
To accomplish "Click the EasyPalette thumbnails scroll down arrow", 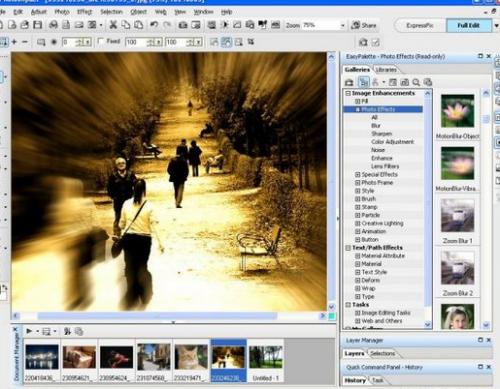I will 486,325.
